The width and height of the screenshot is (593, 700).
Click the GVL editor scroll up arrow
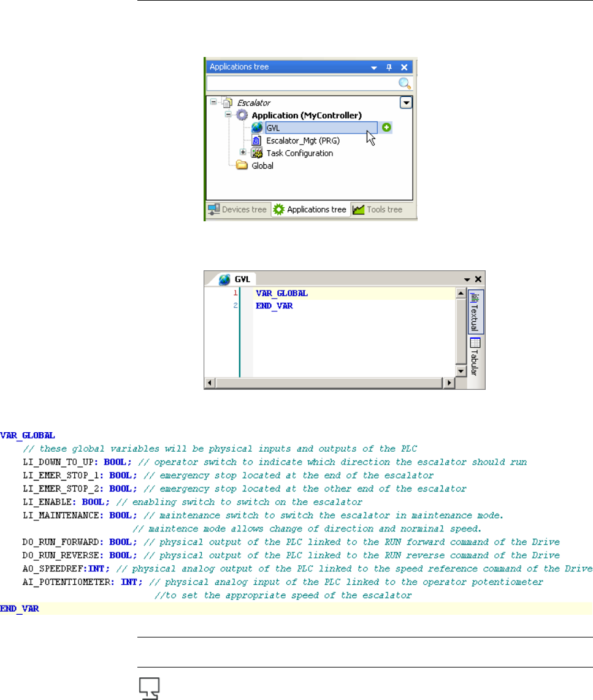point(461,294)
